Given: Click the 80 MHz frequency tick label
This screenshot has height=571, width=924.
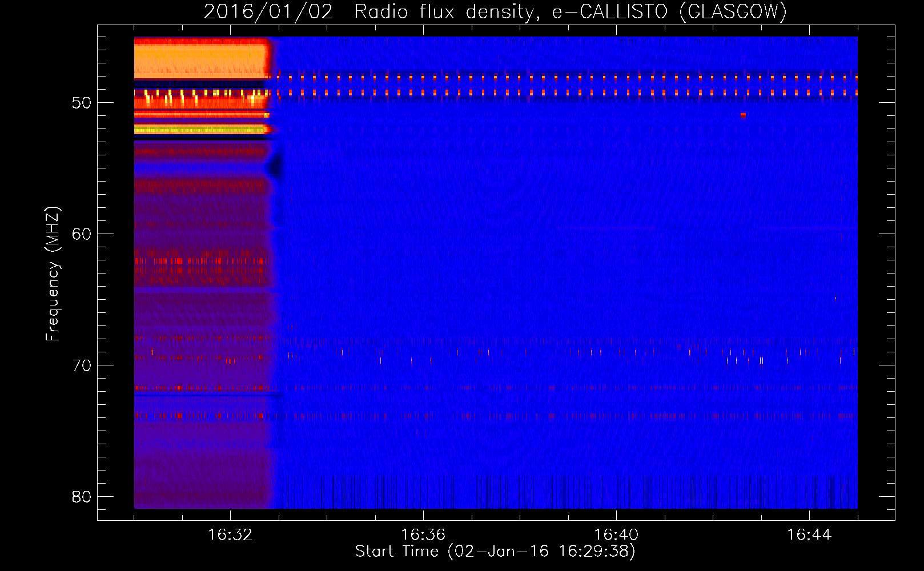Looking at the screenshot, I should [82, 497].
